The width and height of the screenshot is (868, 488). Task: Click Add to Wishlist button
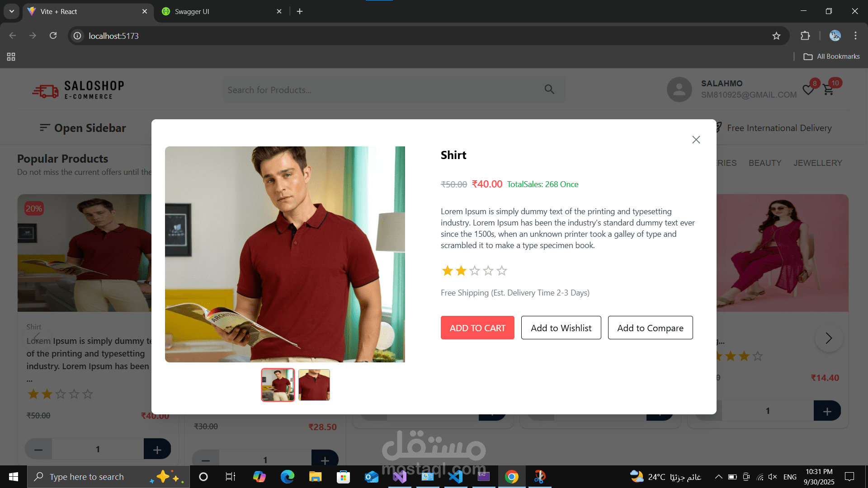point(561,328)
